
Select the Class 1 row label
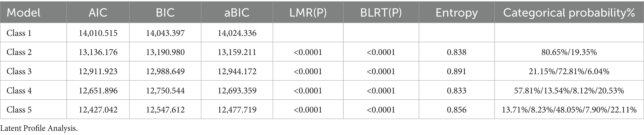coord(19,33)
